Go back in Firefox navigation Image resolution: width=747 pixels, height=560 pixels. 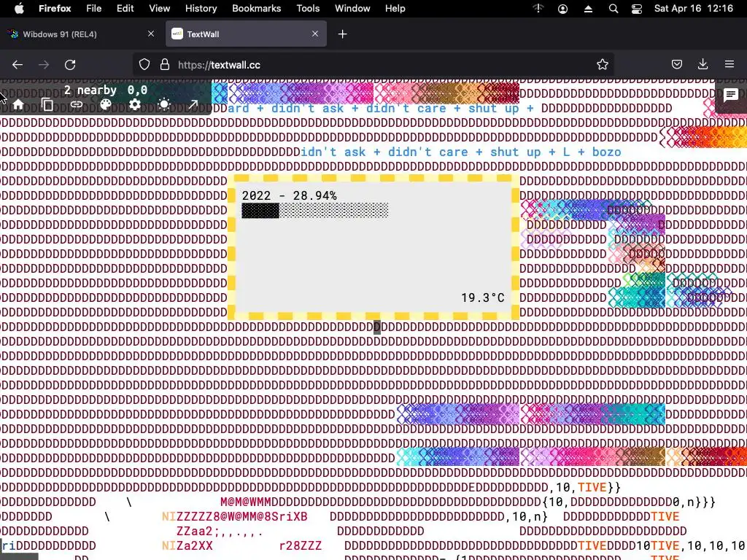click(x=18, y=65)
